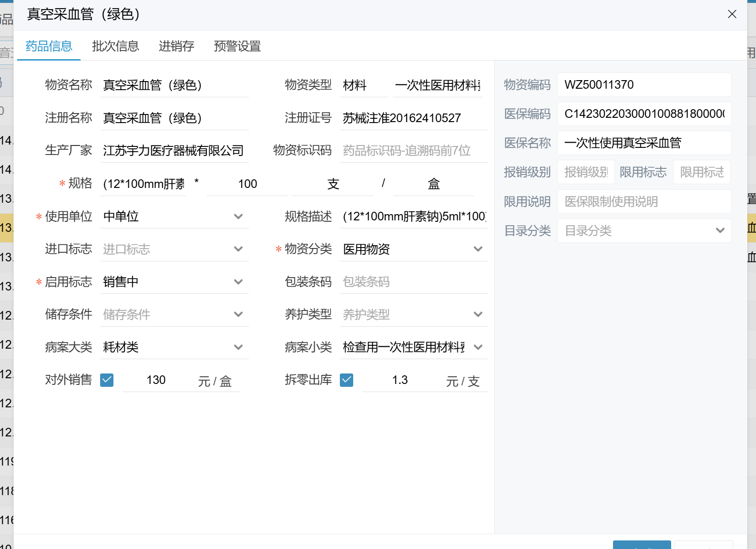Open the 进销存 tab
Image resolution: width=756 pixels, height=549 pixels.
point(176,46)
